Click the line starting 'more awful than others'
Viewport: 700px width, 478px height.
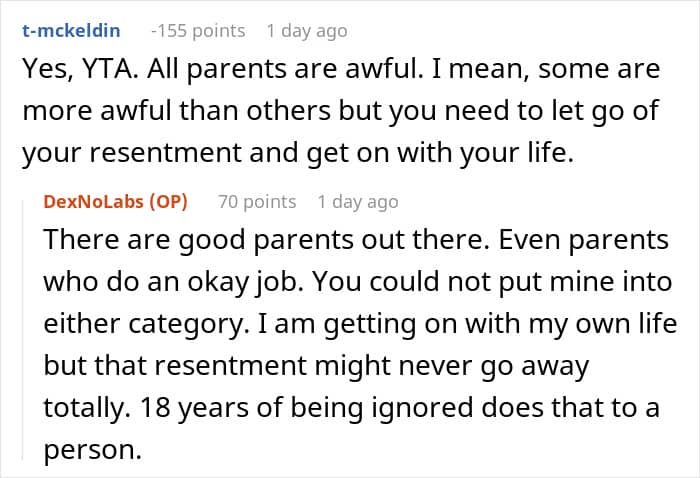tap(341, 111)
